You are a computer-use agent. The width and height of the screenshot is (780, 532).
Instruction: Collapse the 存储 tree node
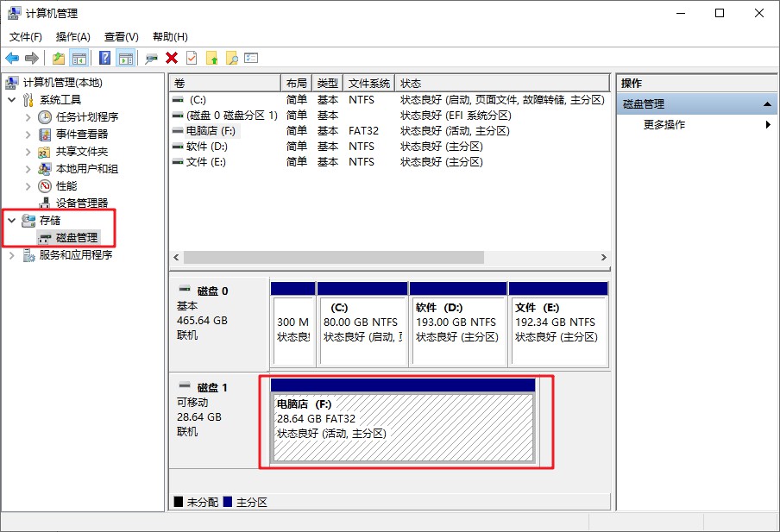12,221
